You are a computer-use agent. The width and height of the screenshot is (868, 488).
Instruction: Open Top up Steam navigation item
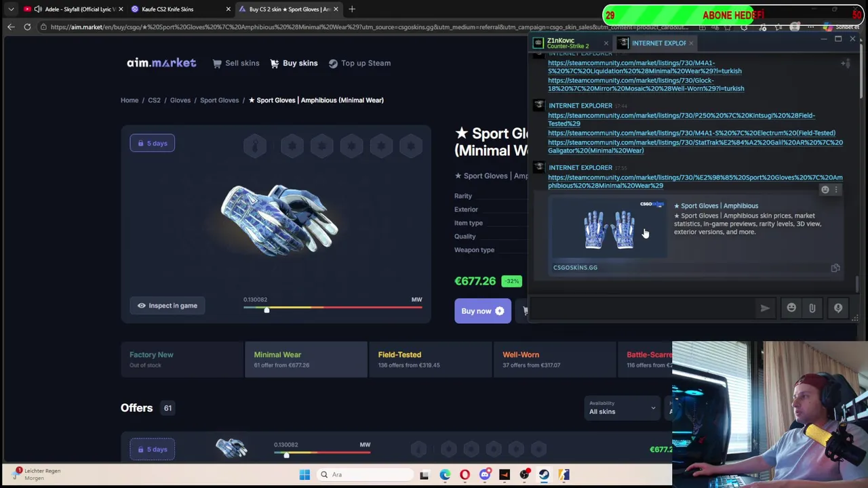coord(359,63)
